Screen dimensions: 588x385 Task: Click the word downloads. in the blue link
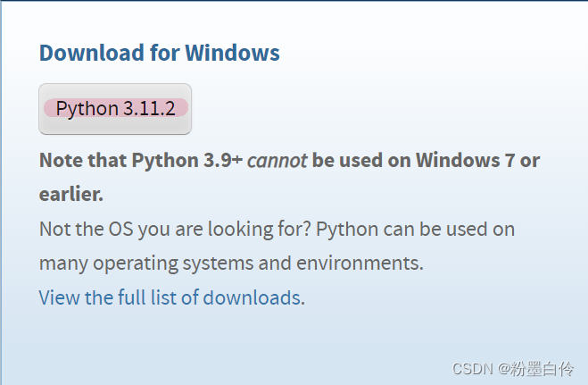coord(254,297)
